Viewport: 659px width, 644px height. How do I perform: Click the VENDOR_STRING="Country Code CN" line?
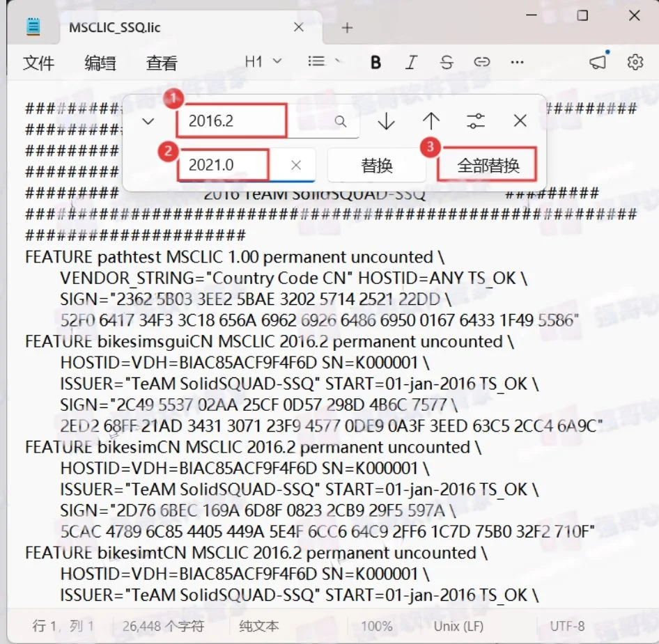coord(293,278)
